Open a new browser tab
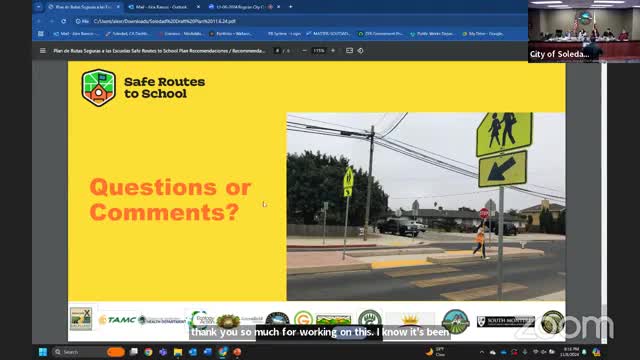Screen dimensions: 640x360 [291, 7]
